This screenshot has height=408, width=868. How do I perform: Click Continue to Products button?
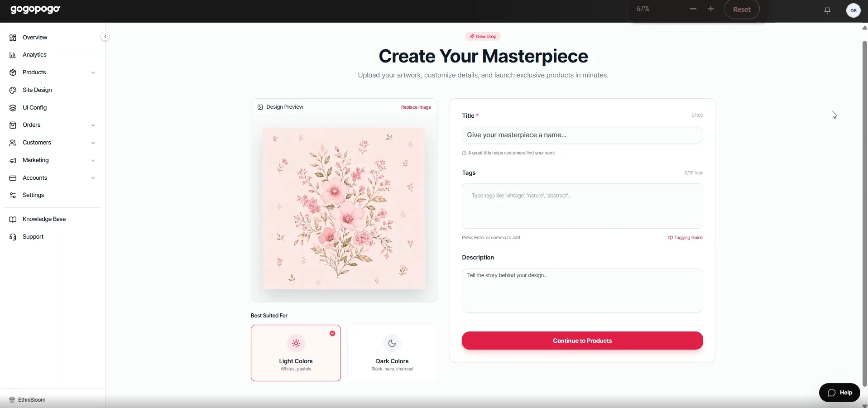pos(582,341)
